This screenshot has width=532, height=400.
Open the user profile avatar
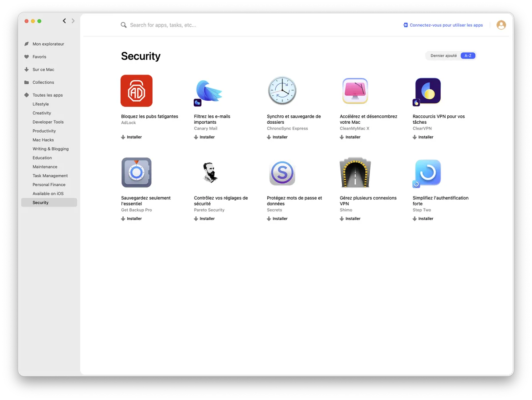pos(501,25)
